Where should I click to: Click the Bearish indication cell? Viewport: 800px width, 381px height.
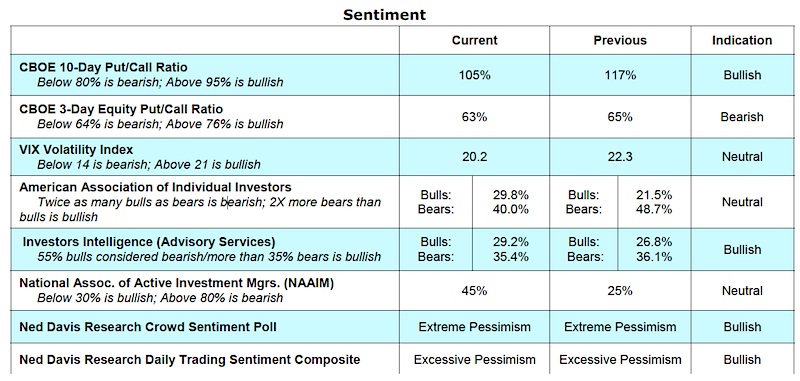[x=742, y=117]
